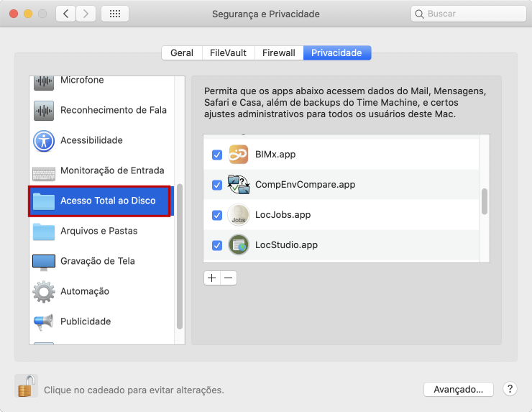
Task: Select Arquivos e Pastas folder icon
Action: pos(44,232)
